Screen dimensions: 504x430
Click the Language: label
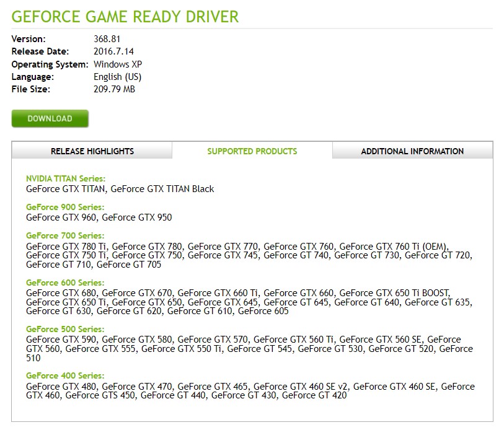click(33, 77)
